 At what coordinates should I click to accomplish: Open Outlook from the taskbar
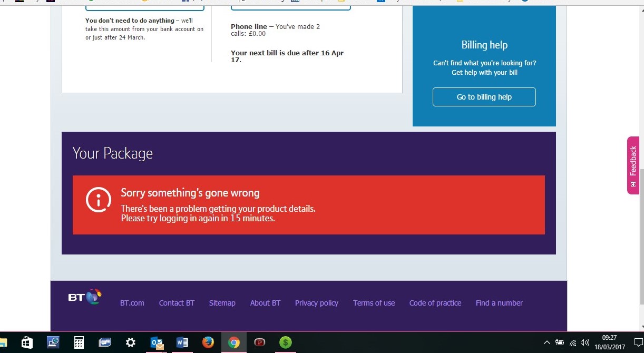[x=157, y=342]
